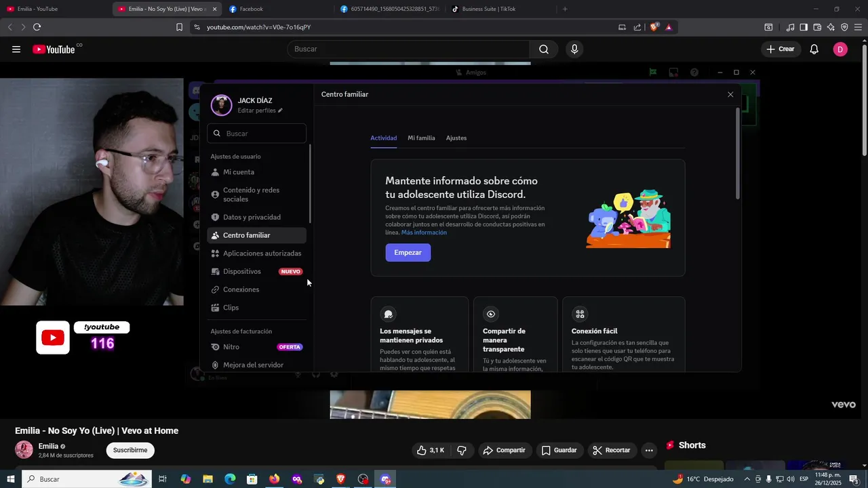Switch to the Mi familia tab
Screen dimensions: 868x488
tap(421, 138)
